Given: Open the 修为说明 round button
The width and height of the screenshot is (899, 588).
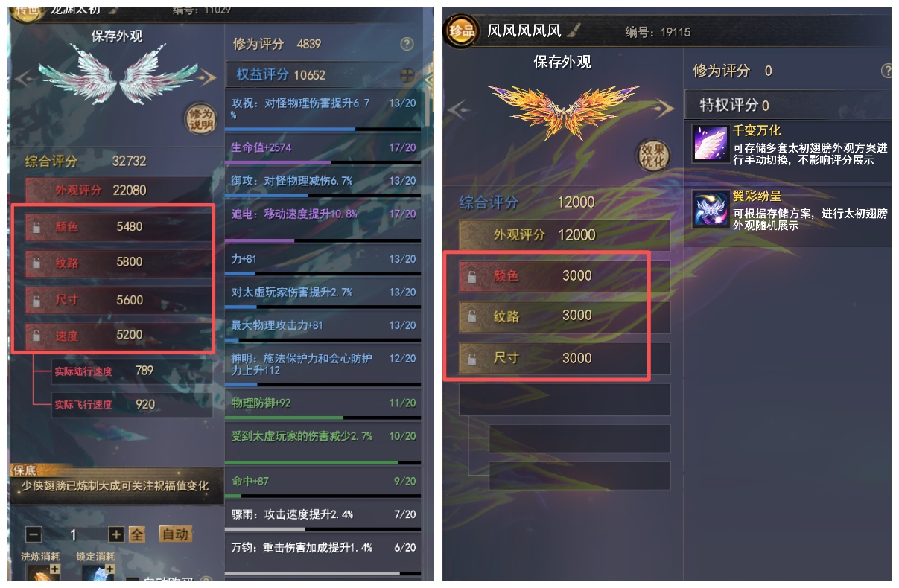Looking at the screenshot, I should pos(200,118).
